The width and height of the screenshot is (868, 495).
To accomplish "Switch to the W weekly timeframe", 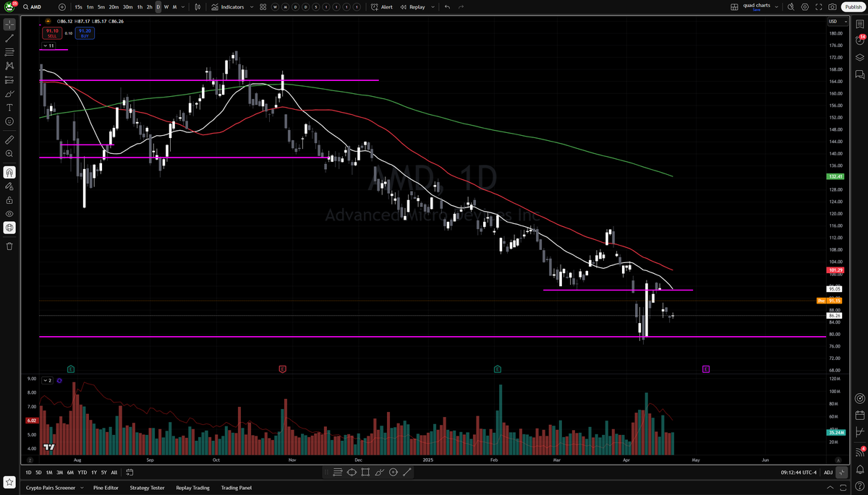I will click(166, 7).
